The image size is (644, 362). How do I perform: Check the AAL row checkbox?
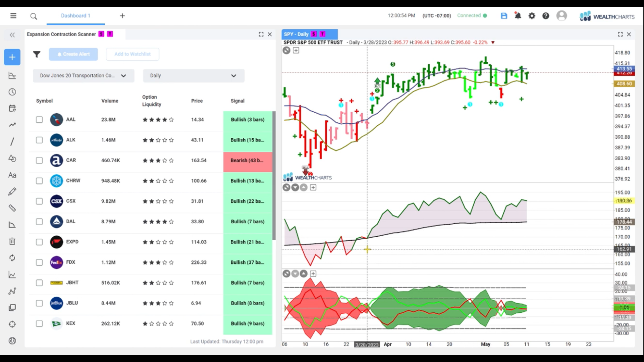(x=39, y=120)
